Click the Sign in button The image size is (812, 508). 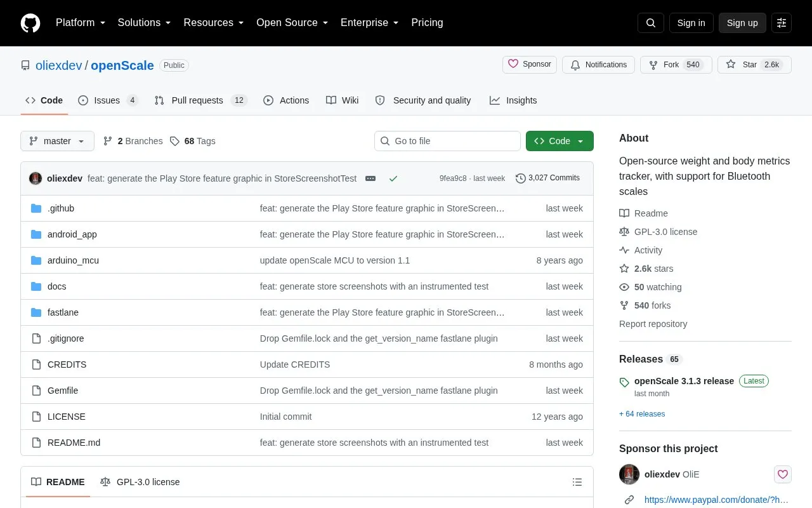click(691, 23)
